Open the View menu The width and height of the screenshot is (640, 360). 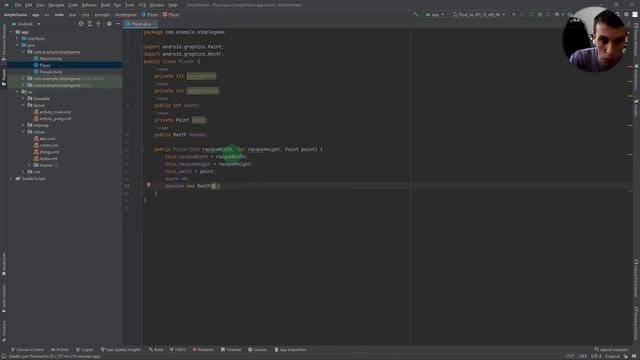40,5
